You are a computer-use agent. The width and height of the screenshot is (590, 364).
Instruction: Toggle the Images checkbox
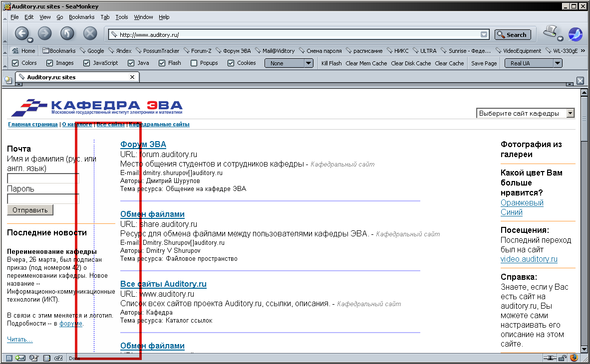tap(50, 63)
